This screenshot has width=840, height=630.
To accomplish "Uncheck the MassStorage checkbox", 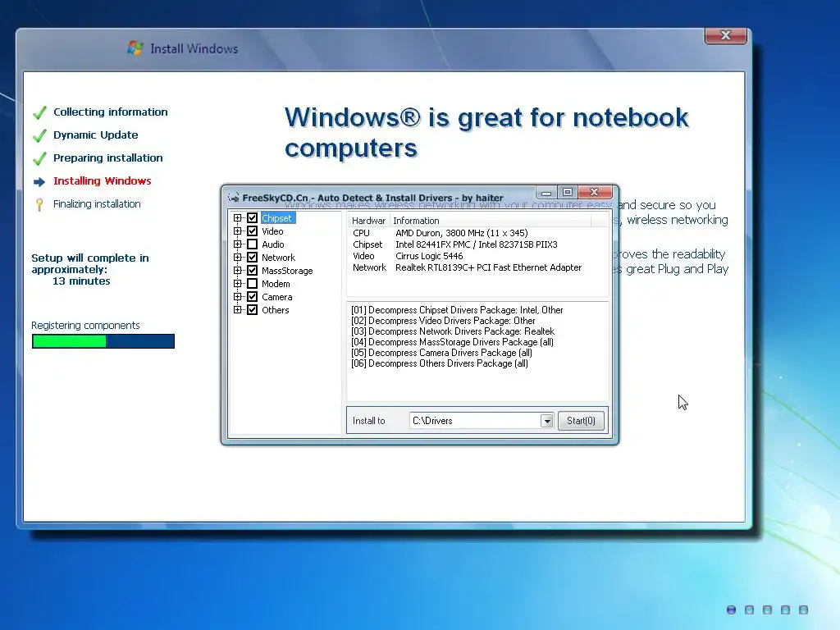I will pos(253,271).
